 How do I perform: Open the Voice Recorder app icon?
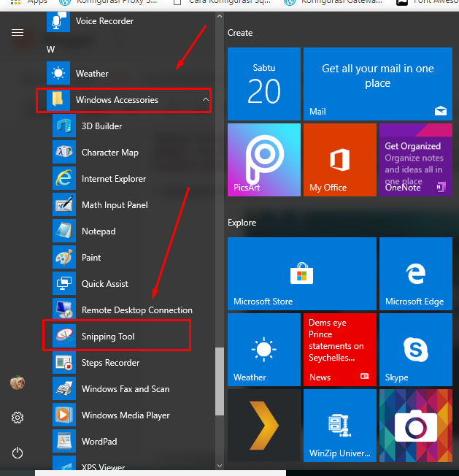click(x=58, y=21)
